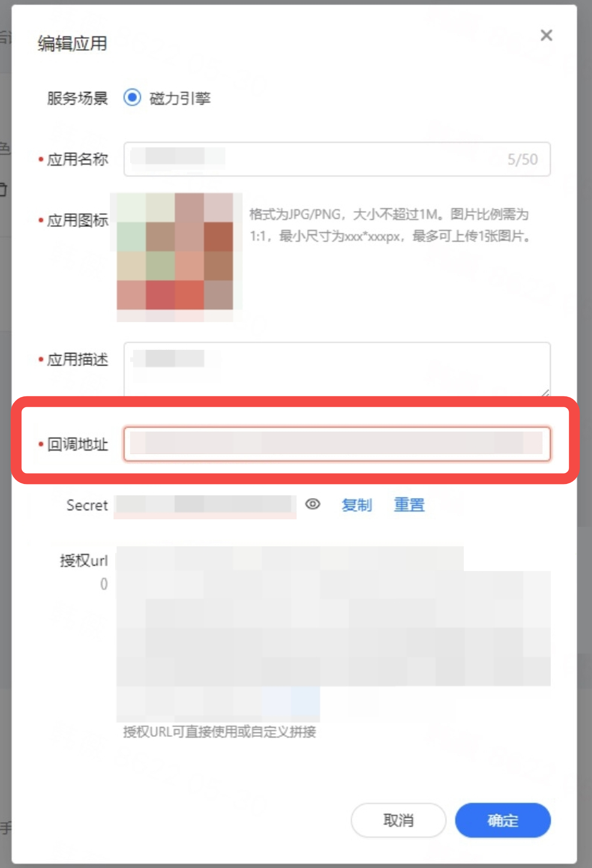
Task: Click the 回调地址 field label
Action: 77,444
